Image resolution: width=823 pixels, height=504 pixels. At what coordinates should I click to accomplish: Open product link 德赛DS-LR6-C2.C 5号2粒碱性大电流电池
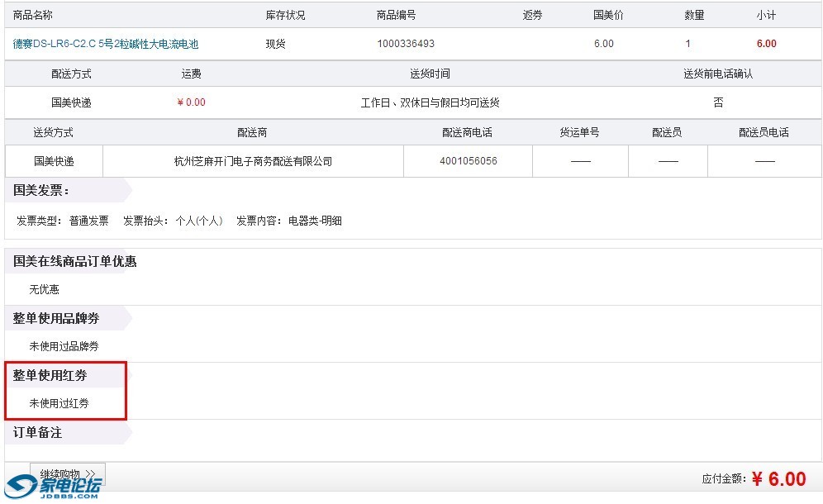(x=106, y=44)
